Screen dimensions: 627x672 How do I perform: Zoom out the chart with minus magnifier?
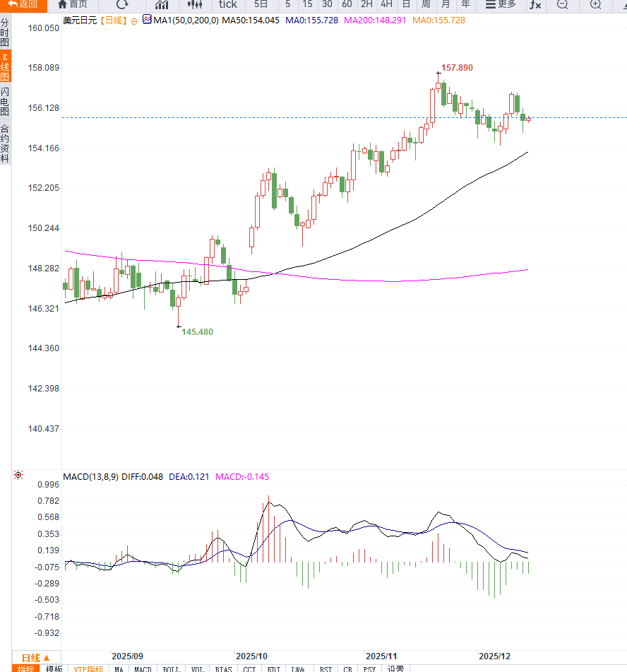point(562,5)
